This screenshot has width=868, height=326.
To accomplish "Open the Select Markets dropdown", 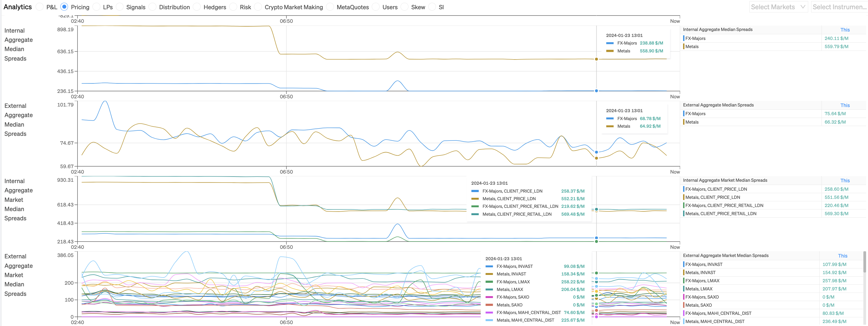I will click(x=778, y=7).
